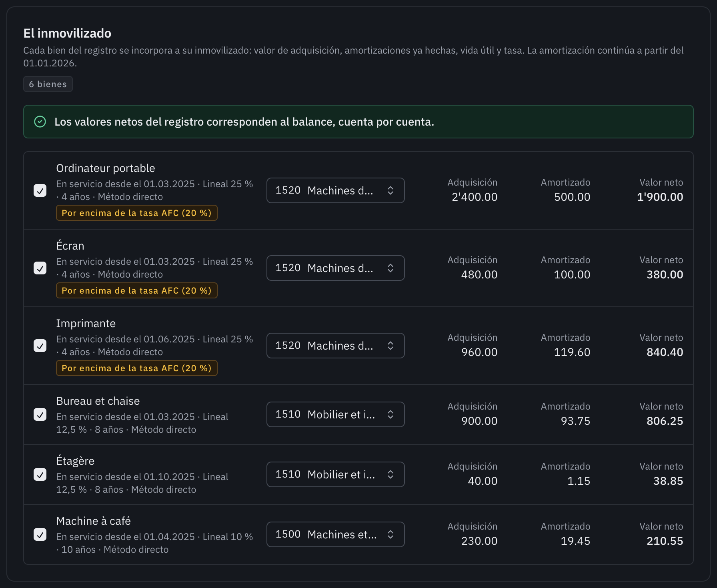This screenshot has height=588, width=717.
Task: Click the acquisition value 2'400.00
Action: (475, 197)
